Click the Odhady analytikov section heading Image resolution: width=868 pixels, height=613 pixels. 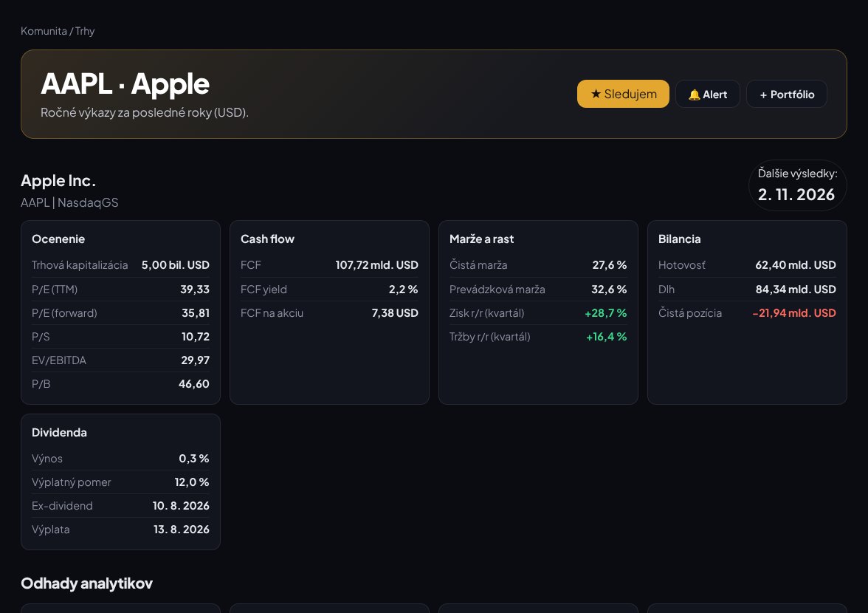coord(86,583)
